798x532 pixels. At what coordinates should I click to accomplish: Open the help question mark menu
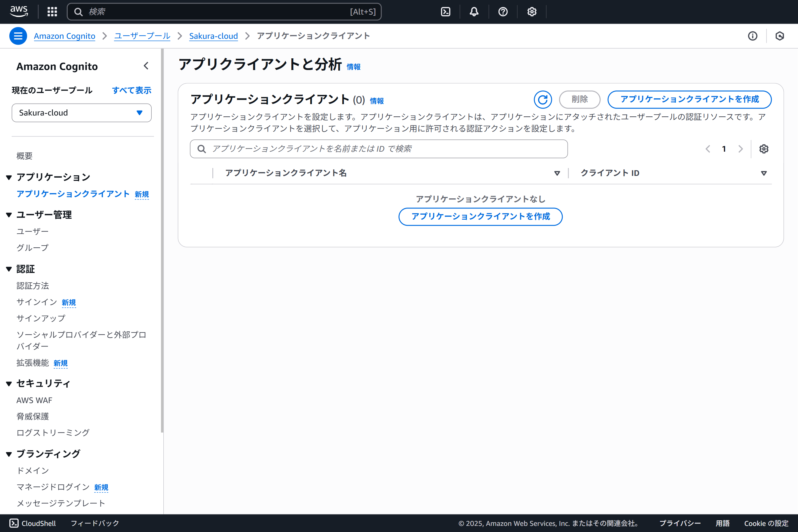pos(503,12)
